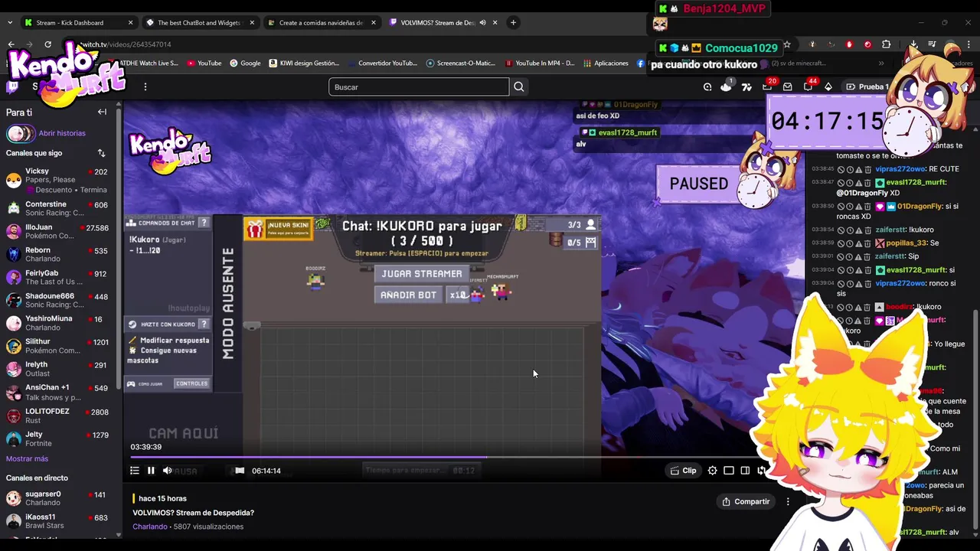Open Aplicaciones bookmark
This screenshot has height=551, width=980.
pyautogui.click(x=606, y=64)
